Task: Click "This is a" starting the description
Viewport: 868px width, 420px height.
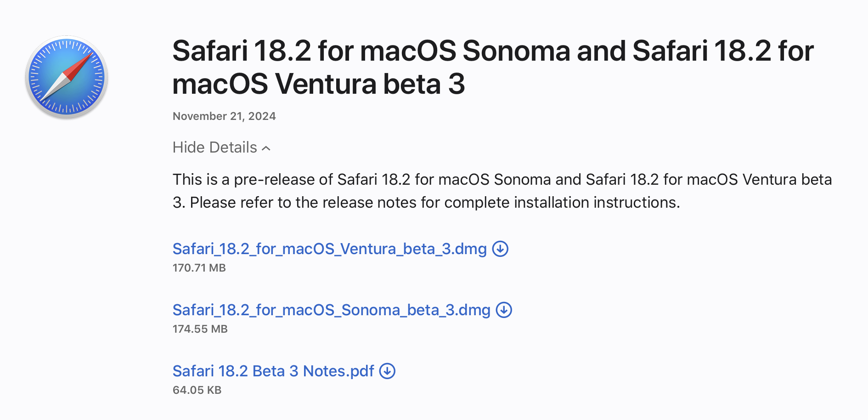Action: pyautogui.click(x=201, y=179)
